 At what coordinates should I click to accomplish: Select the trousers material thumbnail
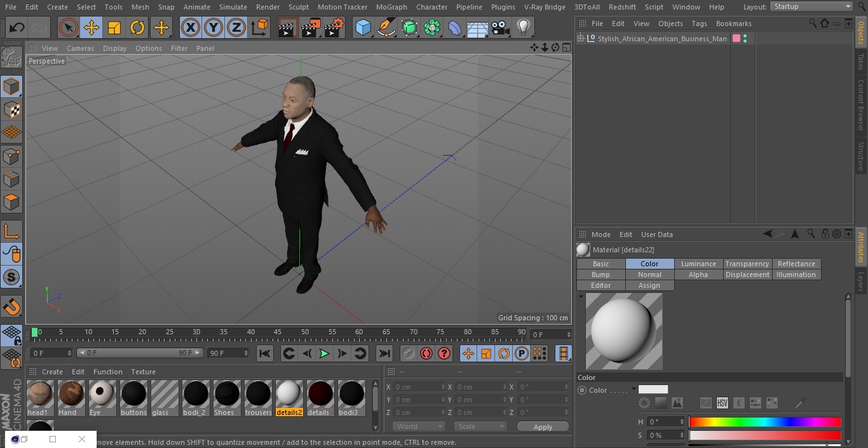click(x=258, y=398)
